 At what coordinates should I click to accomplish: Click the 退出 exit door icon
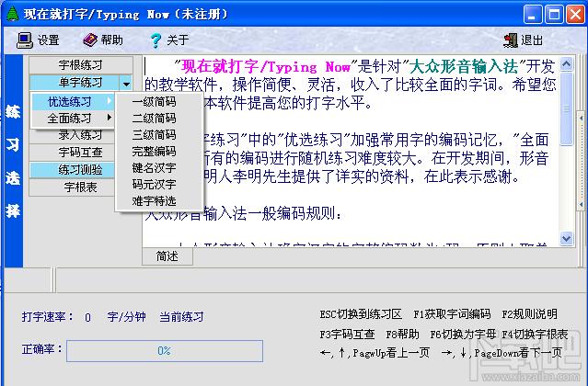pos(511,40)
